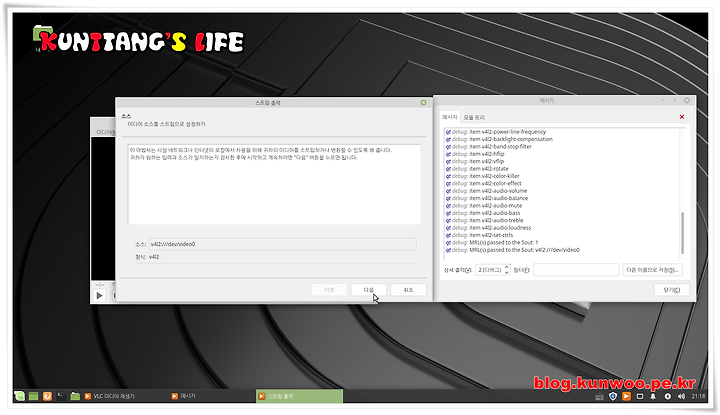Switch to 메시지 tab in messages window
This screenshot has width=720, height=415.
[x=450, y=117]
